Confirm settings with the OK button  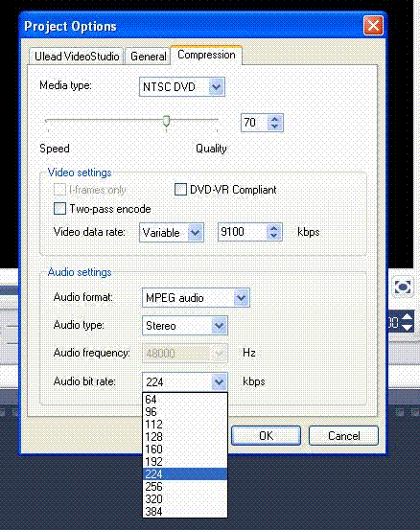(x=267, y=435)
